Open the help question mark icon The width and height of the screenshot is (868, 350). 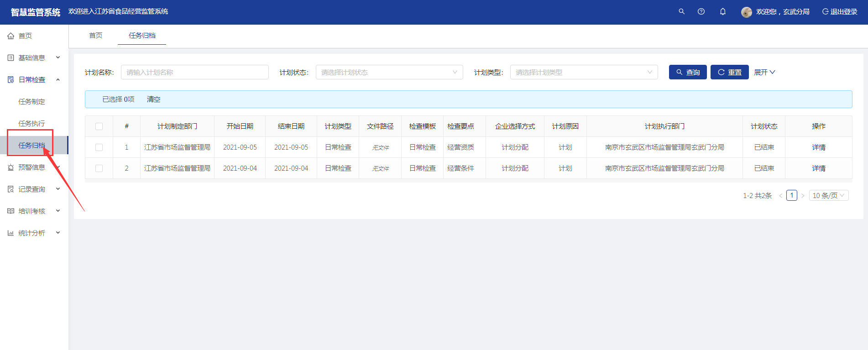[701, 11]
